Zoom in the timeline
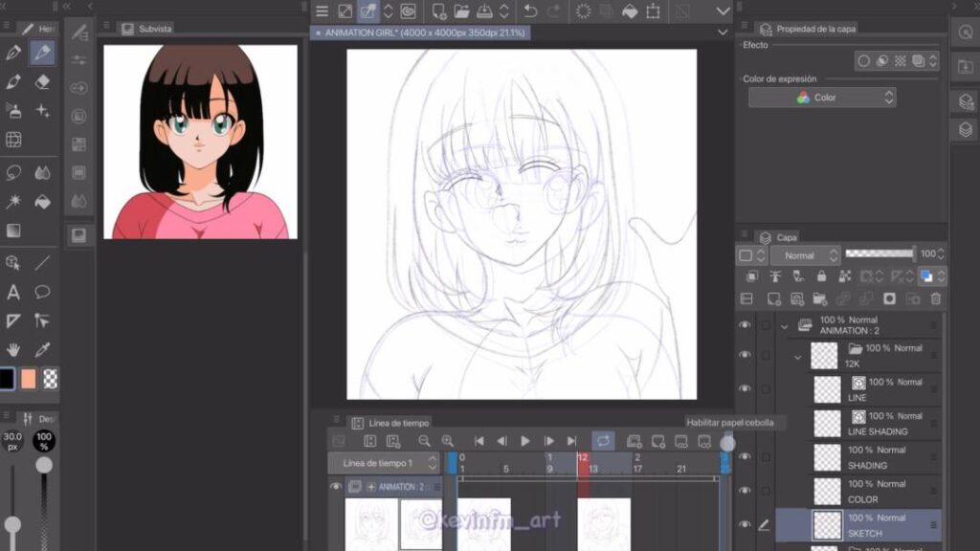The width and height of the screenshot is (980, 551). click(448, 441)
